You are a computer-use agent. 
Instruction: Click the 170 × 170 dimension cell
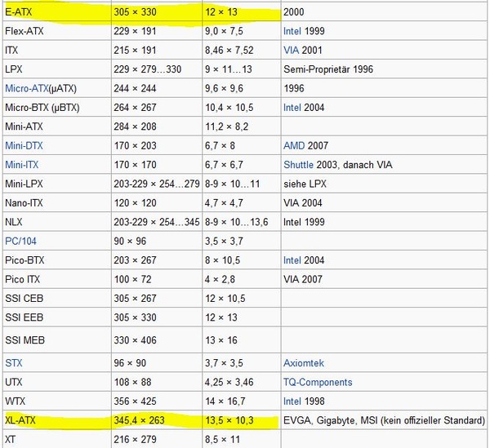point(157,165)
